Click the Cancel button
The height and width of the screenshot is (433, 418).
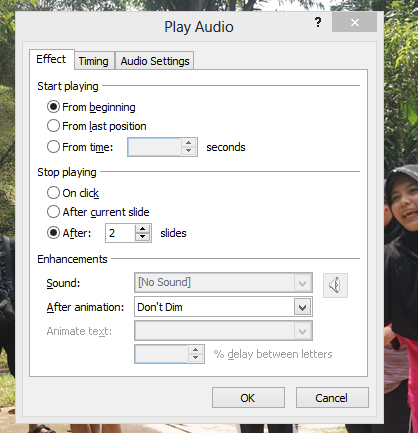[x=332, y=398]
